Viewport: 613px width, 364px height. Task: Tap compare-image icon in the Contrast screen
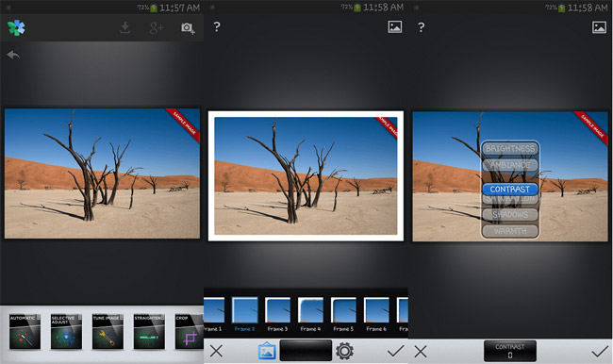coord(599,27)
